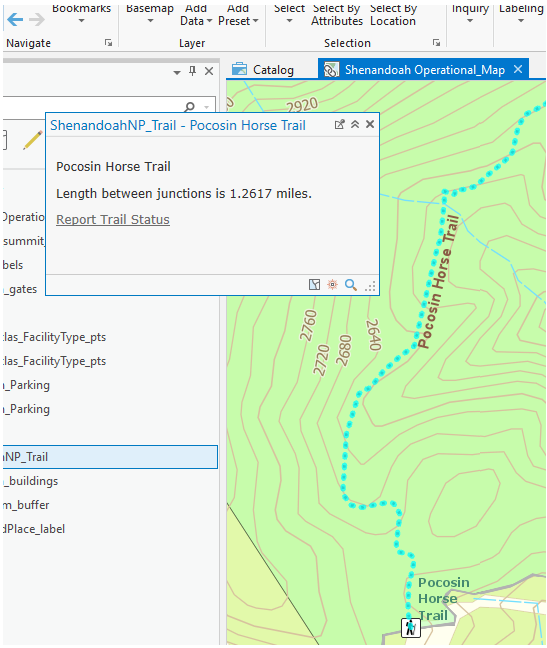
Task: Click the pencil editing filter icon
Action: point(33,140)
